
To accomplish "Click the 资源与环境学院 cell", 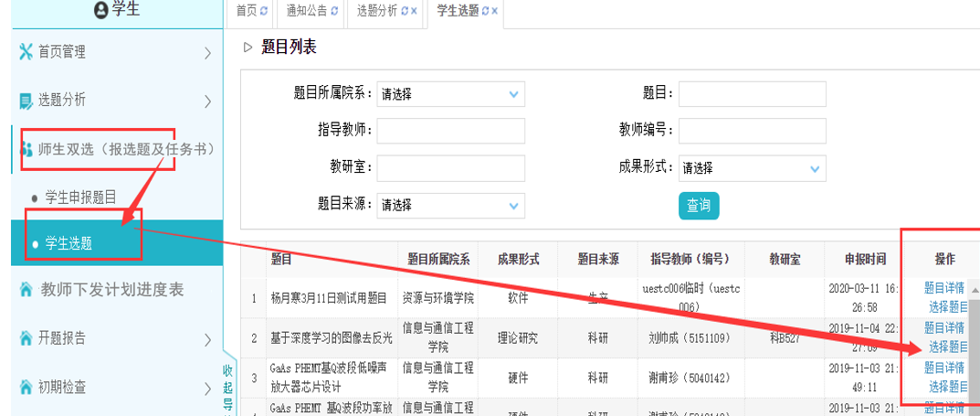I will [438, 298].
